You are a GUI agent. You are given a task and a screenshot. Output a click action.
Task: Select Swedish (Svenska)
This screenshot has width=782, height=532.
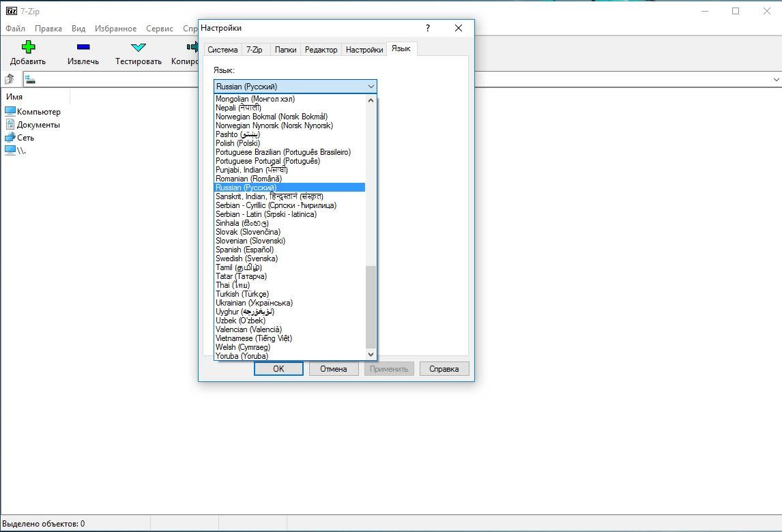pos(289,258)
